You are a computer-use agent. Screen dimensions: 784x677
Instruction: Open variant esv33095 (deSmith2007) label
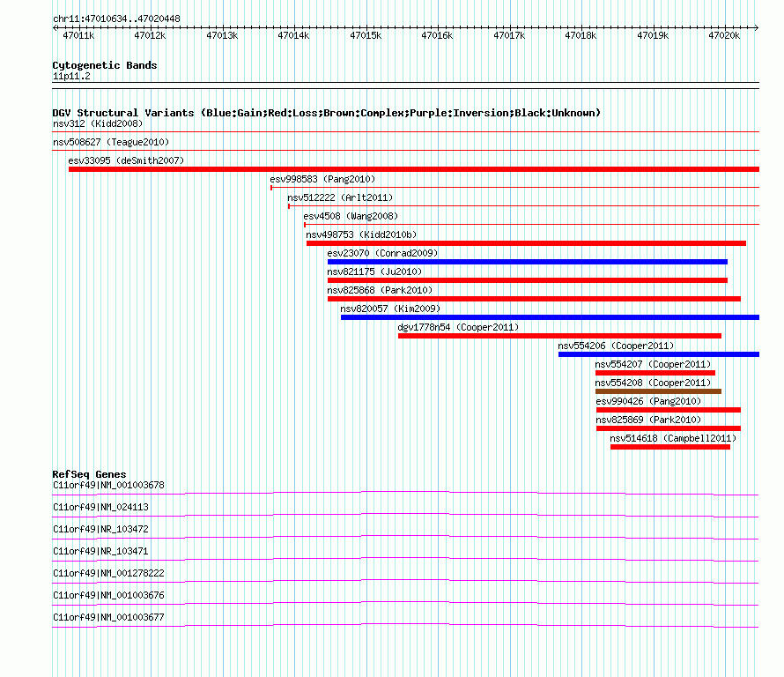pyautogui.click(x=126, y=160)
